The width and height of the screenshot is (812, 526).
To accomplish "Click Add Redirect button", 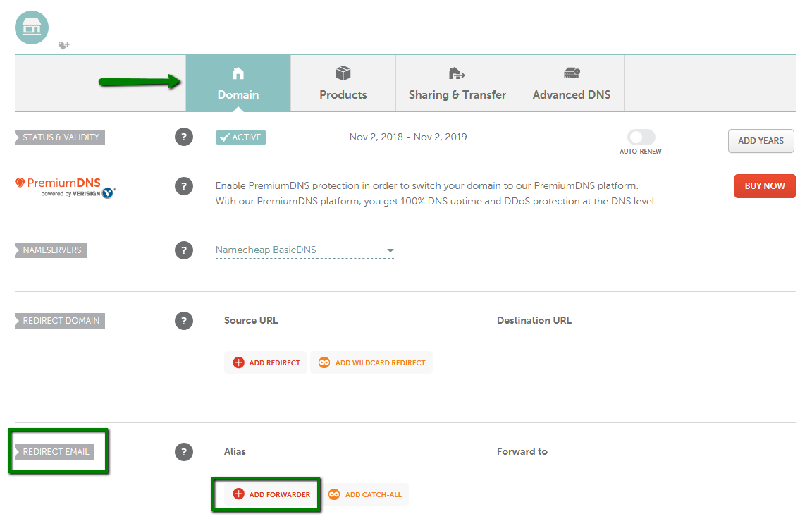I will 266,362.
